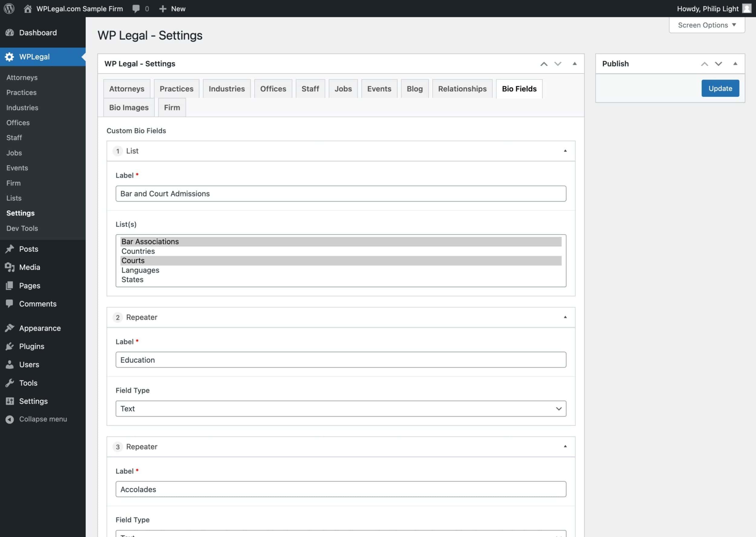Switch to the Practices tab
The image size is (756, 537).
click(176, 89)
